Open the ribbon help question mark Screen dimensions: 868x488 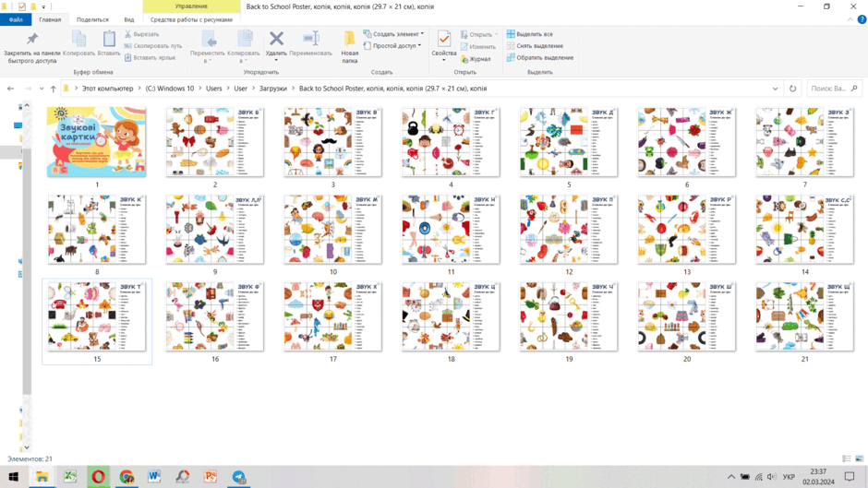click(x=862, y=19)
